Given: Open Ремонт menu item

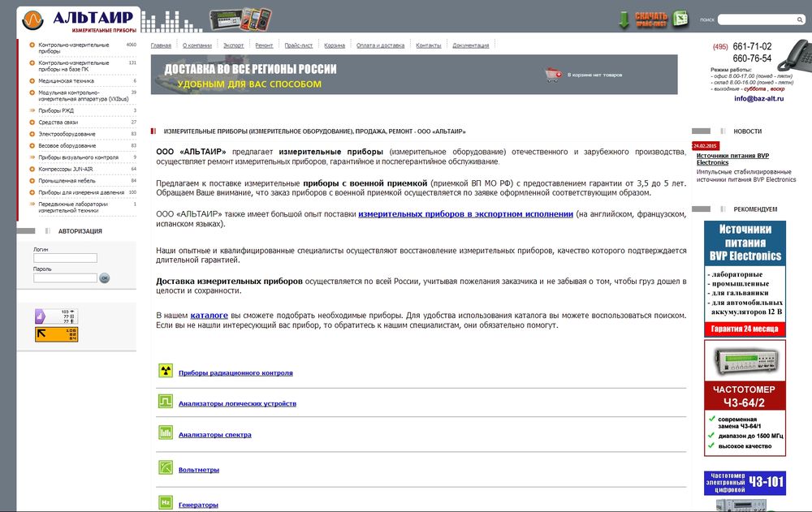Looking at the screenshot, I should [x=264, y=45].
